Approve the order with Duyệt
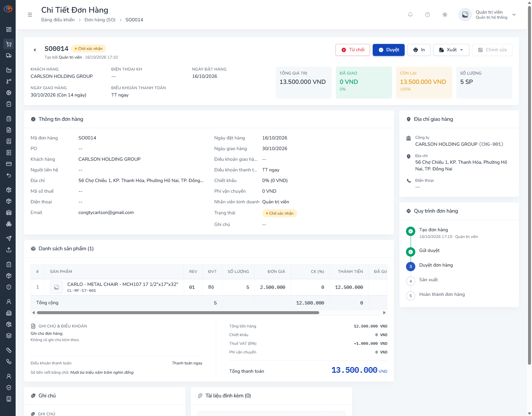Image resolution: width=532 pixels, height=416 pixels. pos(389,50)
